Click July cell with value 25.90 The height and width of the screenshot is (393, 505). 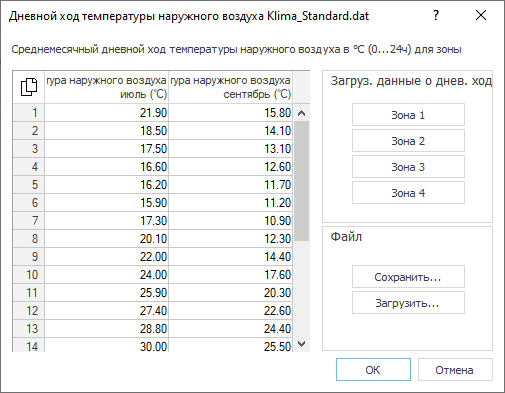(x=107, y=293)
